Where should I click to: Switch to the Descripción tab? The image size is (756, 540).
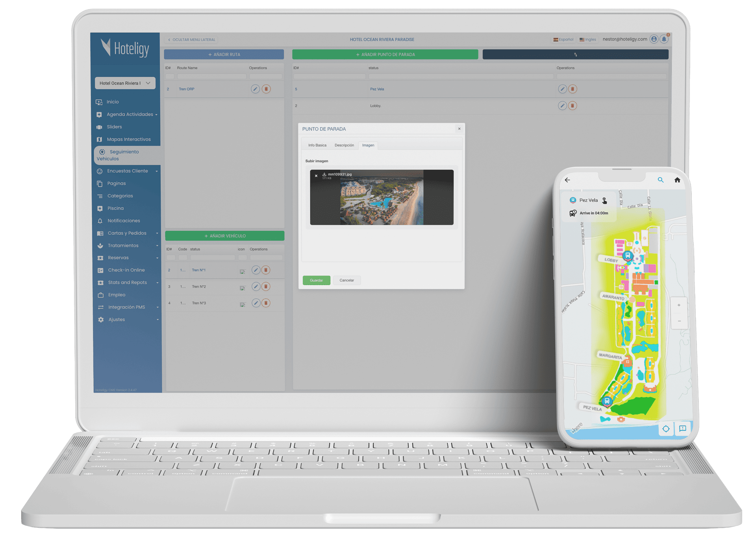[344, 145]
